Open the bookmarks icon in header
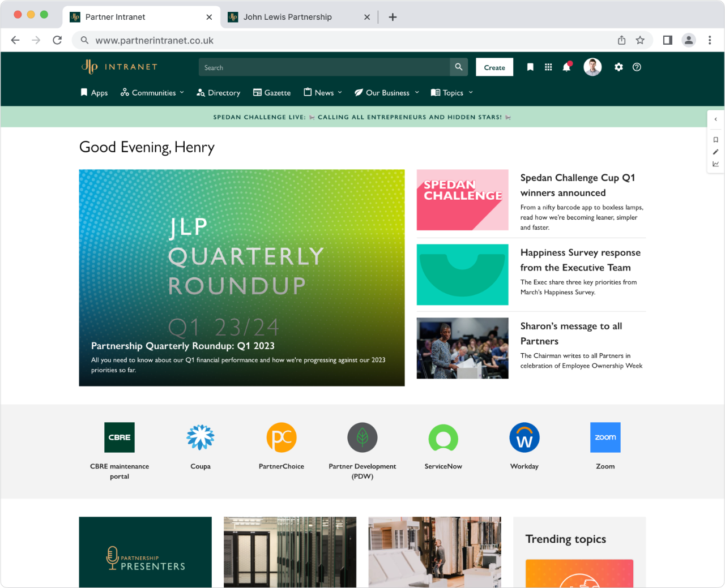The image size is (725, 588). point(530,67)
